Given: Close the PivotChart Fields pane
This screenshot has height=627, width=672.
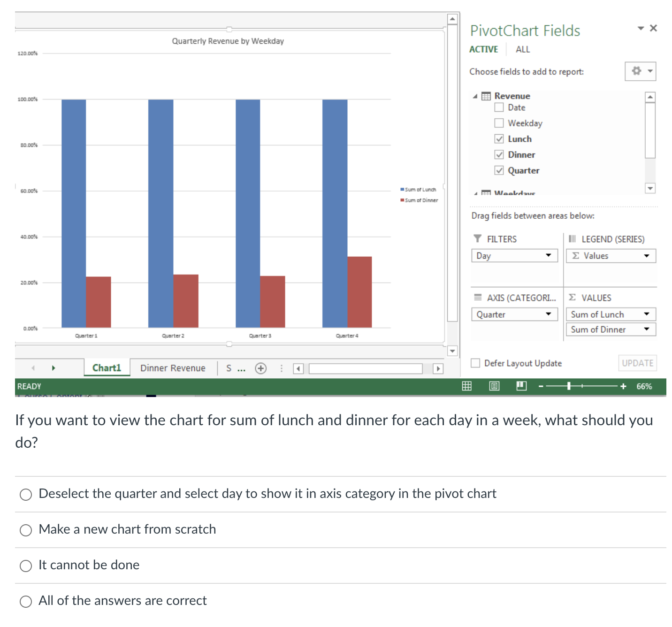Looking at the screenshot, I should click(x=653, y=28).
